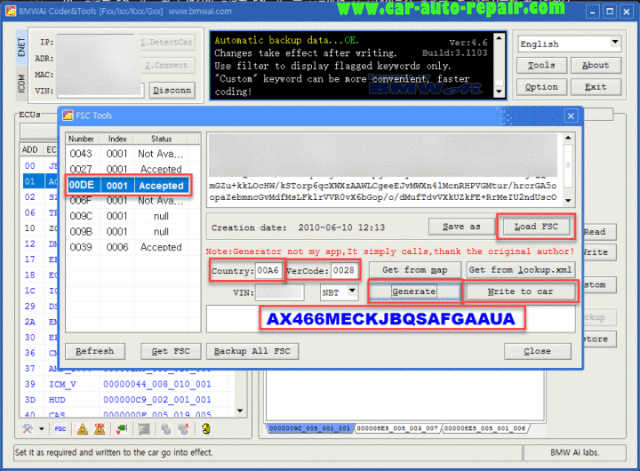The width and height of the screenshot is (640, 471).
Task: Click the gray link chain toolbar icon
Action: click(166, 429)
